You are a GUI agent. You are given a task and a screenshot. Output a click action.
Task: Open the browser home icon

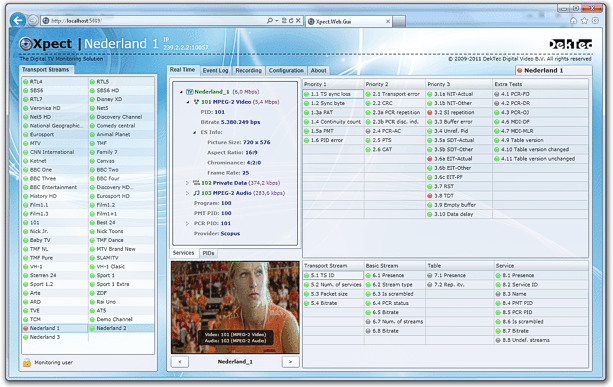pos(573,21)
